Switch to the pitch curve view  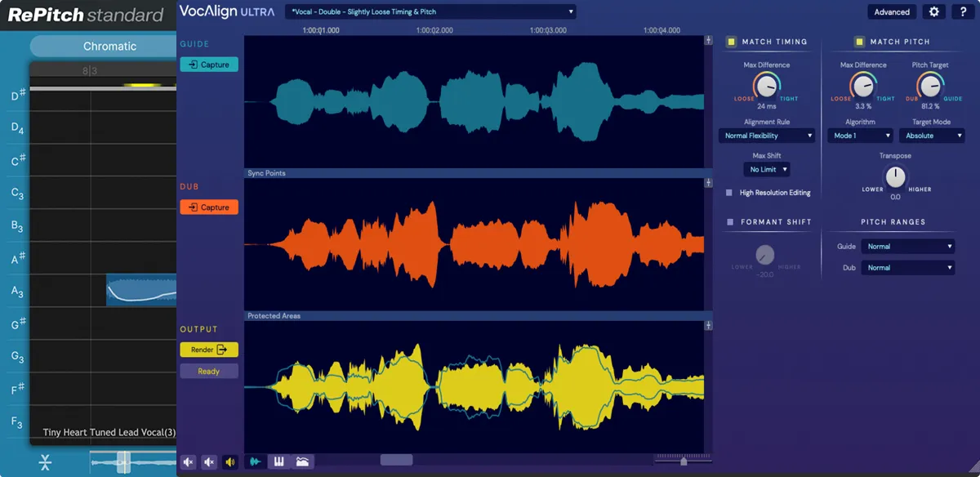[303, 461]
